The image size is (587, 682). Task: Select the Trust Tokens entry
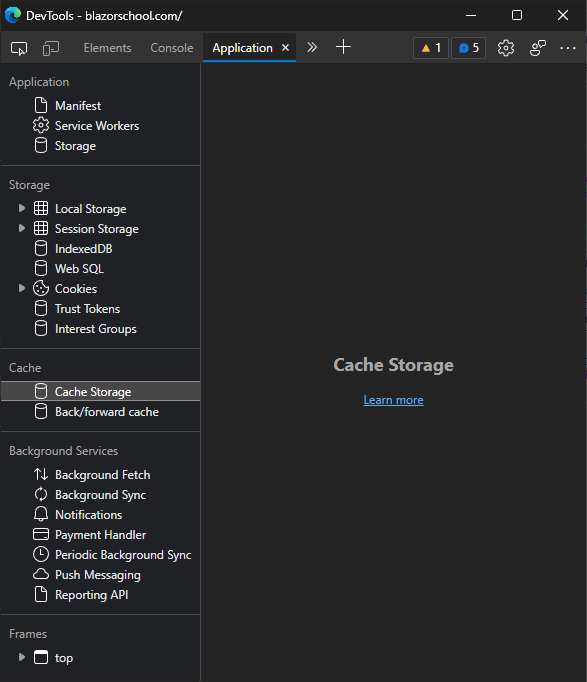(x=87, y=309)
